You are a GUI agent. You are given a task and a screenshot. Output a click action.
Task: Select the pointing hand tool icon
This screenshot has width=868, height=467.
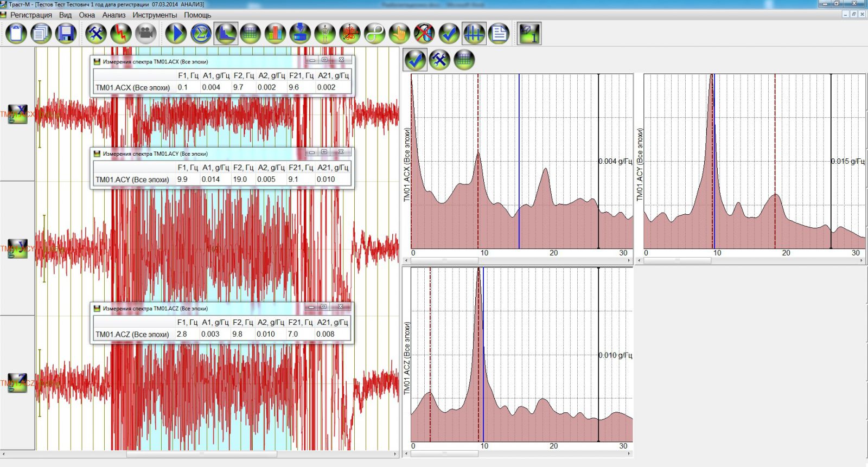coord(399,34)
